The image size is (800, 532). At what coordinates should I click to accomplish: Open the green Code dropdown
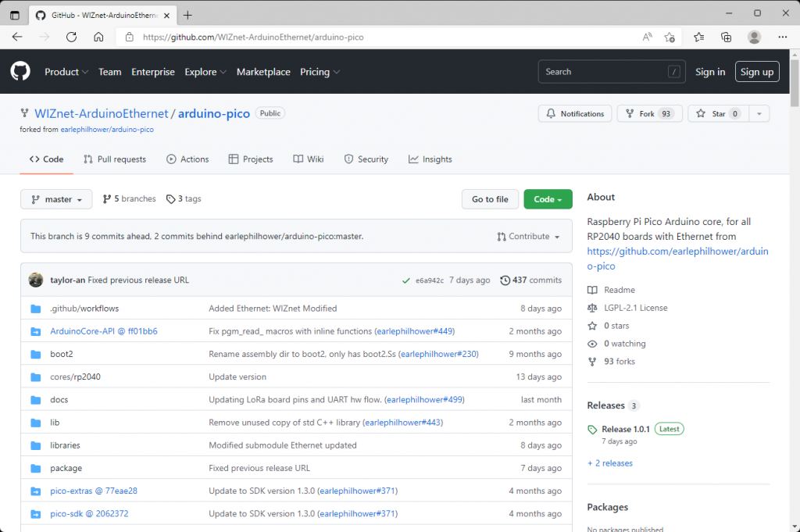(x=548, y=199)
